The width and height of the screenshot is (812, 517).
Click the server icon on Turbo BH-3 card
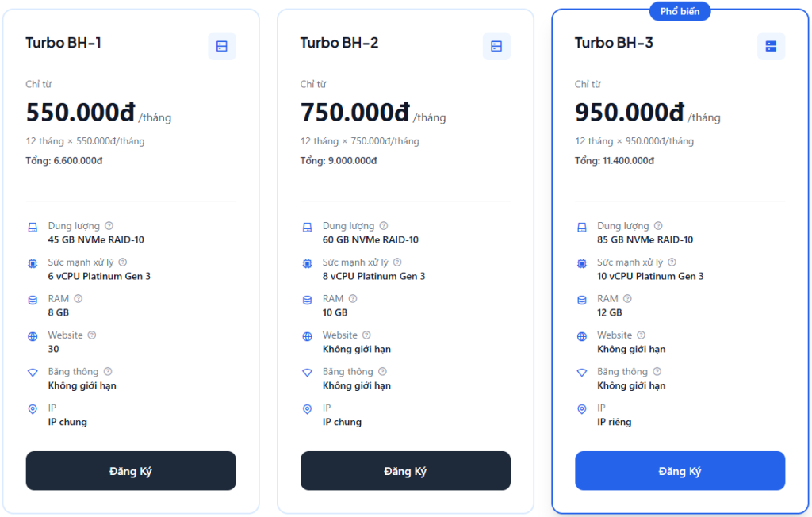click(771, 46)
